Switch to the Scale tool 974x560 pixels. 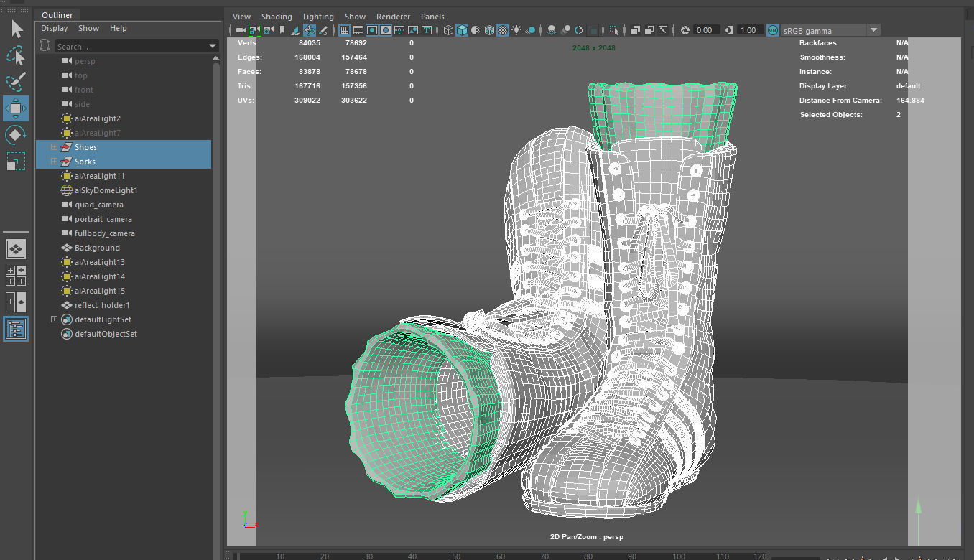(16, 162)
